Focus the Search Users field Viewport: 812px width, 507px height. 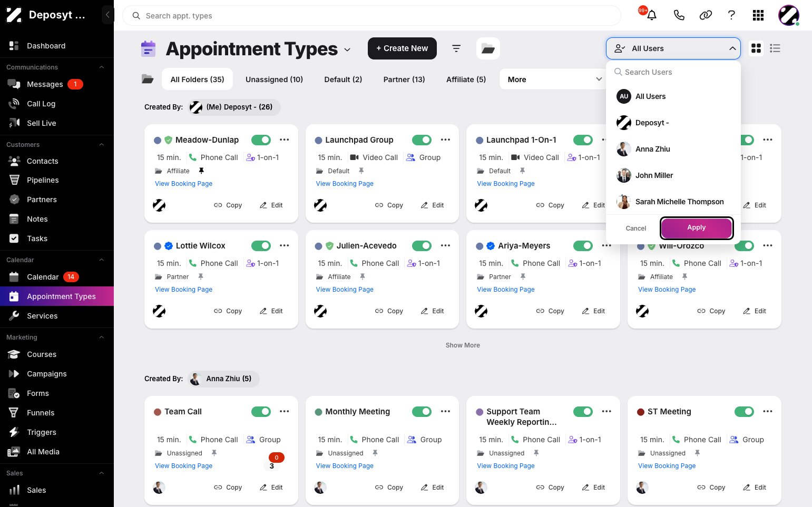pos(673,72)
